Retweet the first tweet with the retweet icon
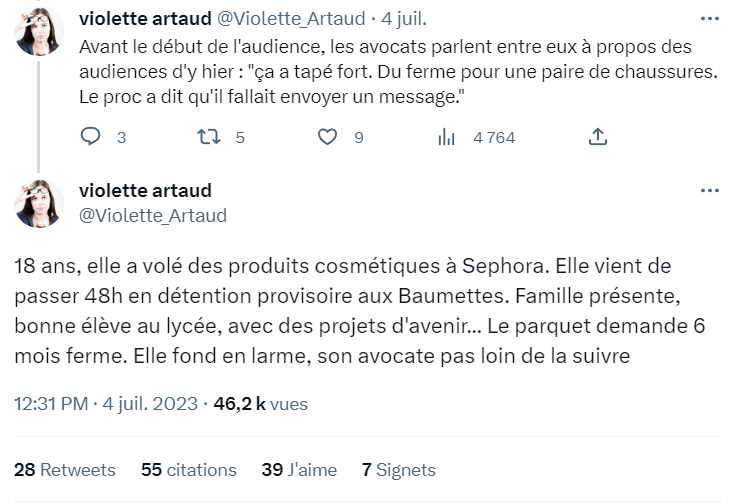 pos(208,137)
